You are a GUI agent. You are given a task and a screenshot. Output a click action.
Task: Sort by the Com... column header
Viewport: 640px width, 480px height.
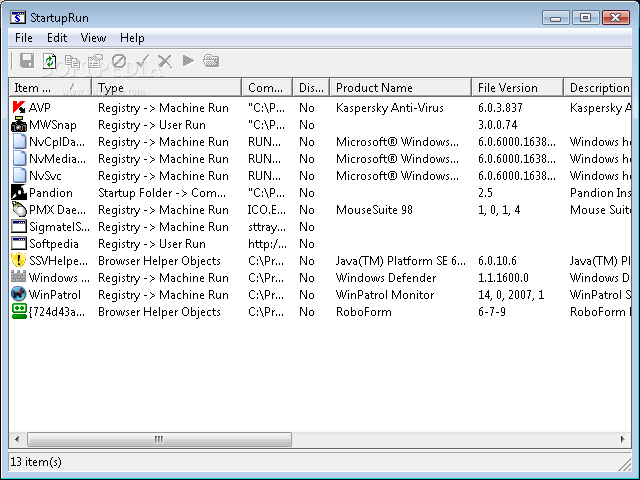click(267, 87)
